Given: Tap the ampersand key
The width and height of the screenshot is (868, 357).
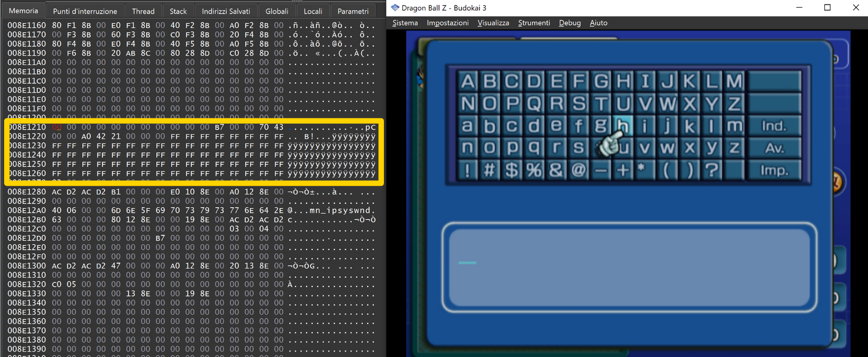Looking at the screenshot, I should (556, 170).
